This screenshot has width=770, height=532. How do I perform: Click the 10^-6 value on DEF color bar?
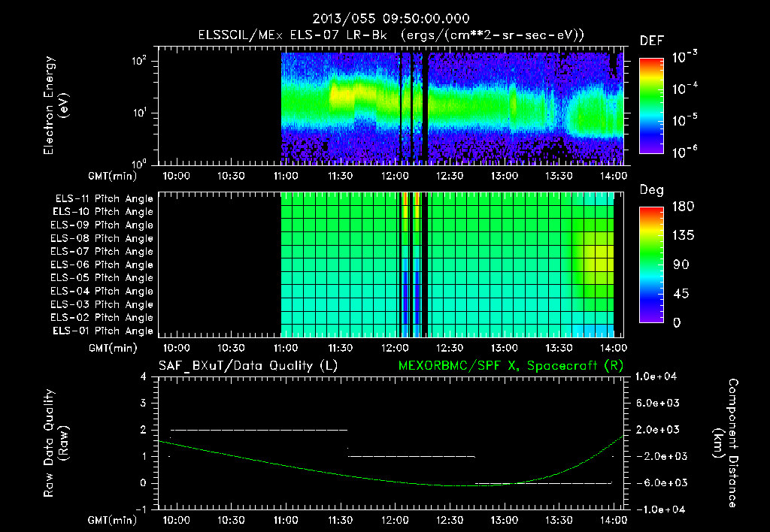click(684, 152)
